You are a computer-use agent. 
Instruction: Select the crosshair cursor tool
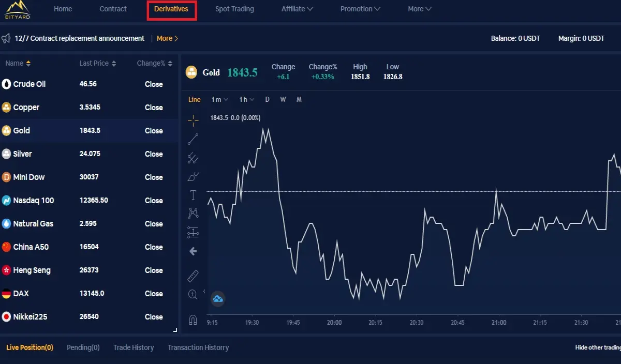click(x=193, y=121)
